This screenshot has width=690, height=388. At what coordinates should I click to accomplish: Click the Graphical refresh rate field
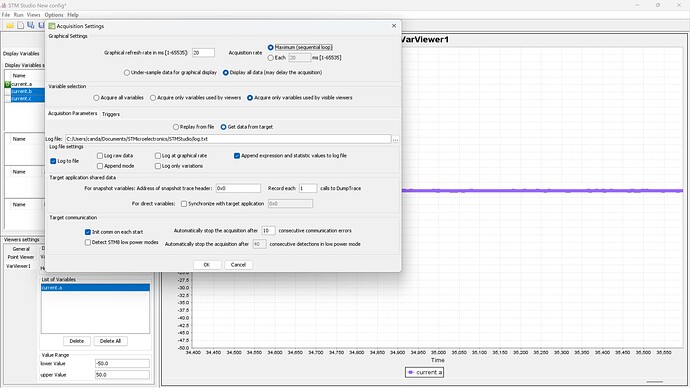(x=203, y=53)
